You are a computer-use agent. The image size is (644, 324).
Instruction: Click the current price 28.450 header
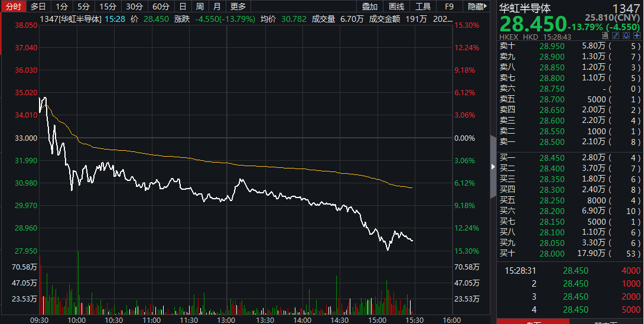[533, 24]
